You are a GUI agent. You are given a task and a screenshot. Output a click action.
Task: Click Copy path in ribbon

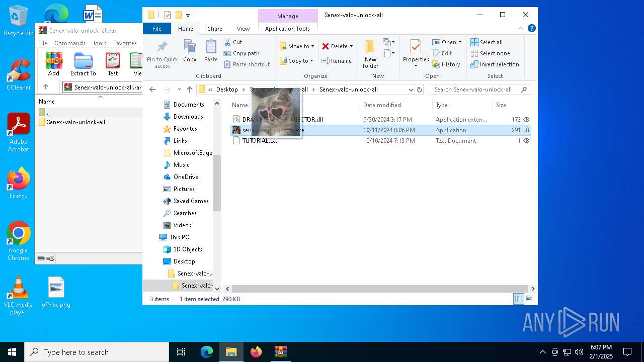242,53
